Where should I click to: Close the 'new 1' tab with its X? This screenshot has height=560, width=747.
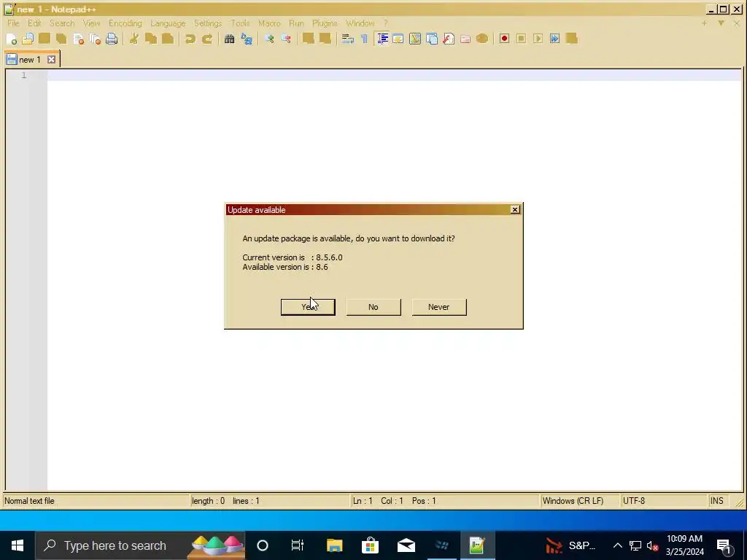pyautogui.click(x=52, y=60)
